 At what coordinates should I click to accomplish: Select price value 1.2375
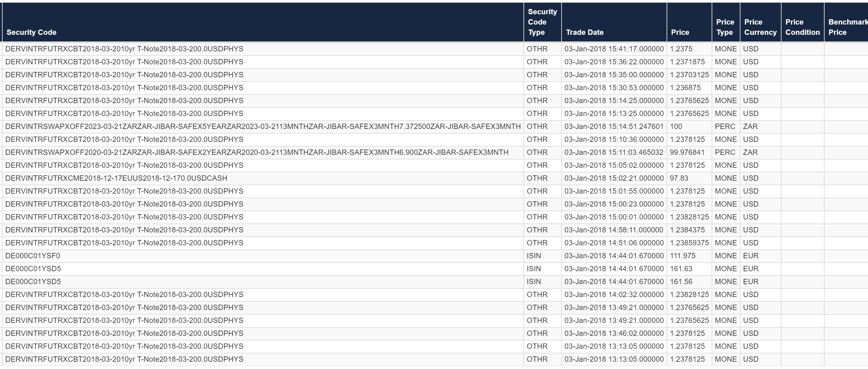pos(681,49)
